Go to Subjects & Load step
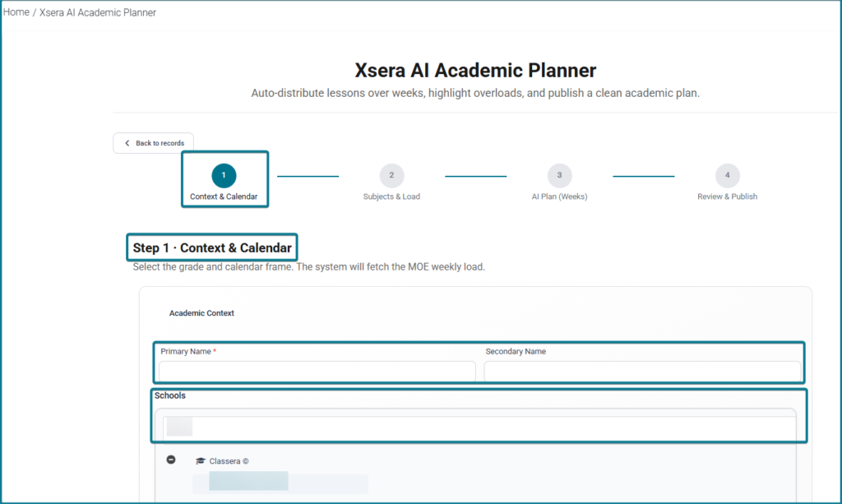Image resolution: width=842 pixels, height=504 pixels. click(x=391, y=197)
